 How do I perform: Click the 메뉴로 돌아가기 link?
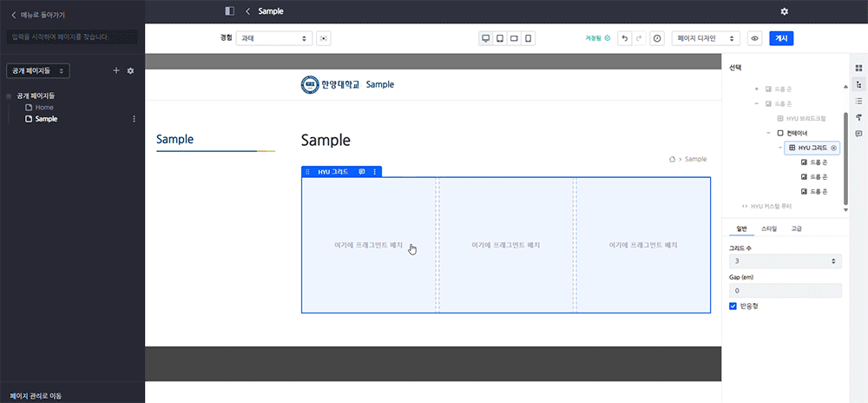37,15
